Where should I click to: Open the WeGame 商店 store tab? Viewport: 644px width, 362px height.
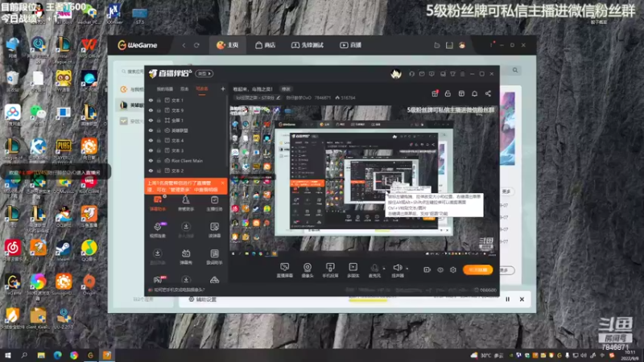(266, 45)
